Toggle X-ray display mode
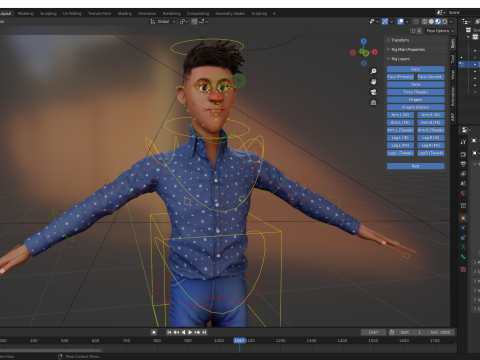This screenshot has height=360, width=480. pyautogui.click(x=416, y=21)
